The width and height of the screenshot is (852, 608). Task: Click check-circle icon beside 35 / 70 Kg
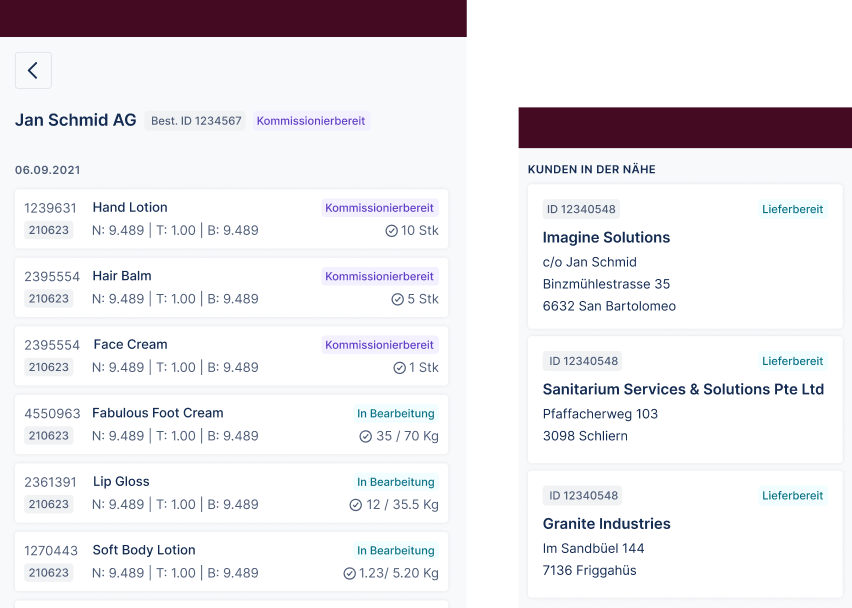(x=366, y=436)
